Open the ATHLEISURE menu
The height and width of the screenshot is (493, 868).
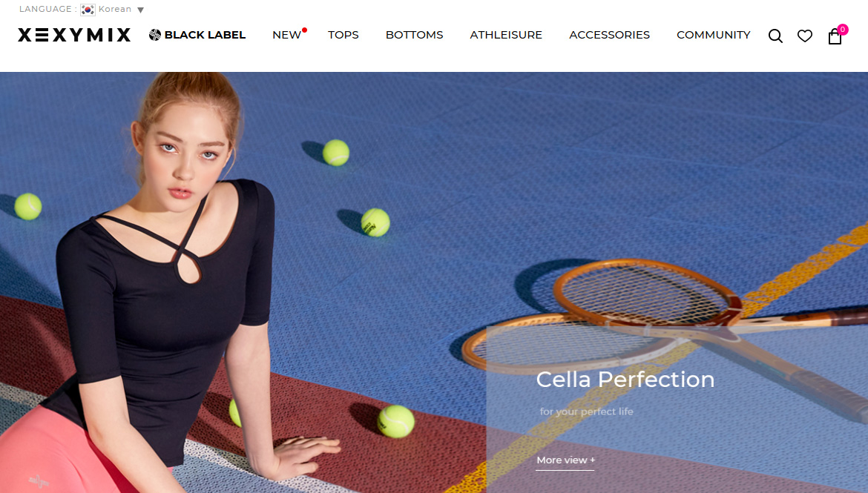506,35
